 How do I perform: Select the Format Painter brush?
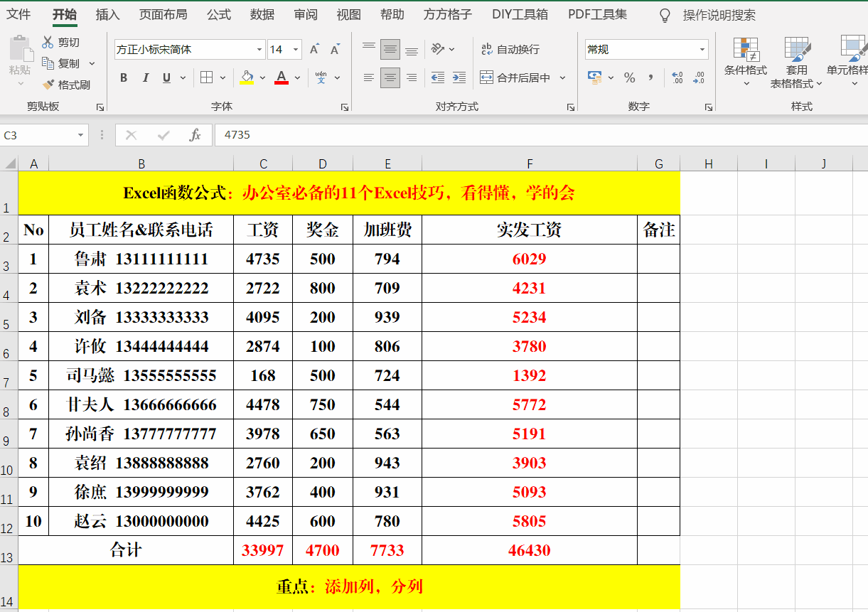pyautogui.click(x=48, y=85)
